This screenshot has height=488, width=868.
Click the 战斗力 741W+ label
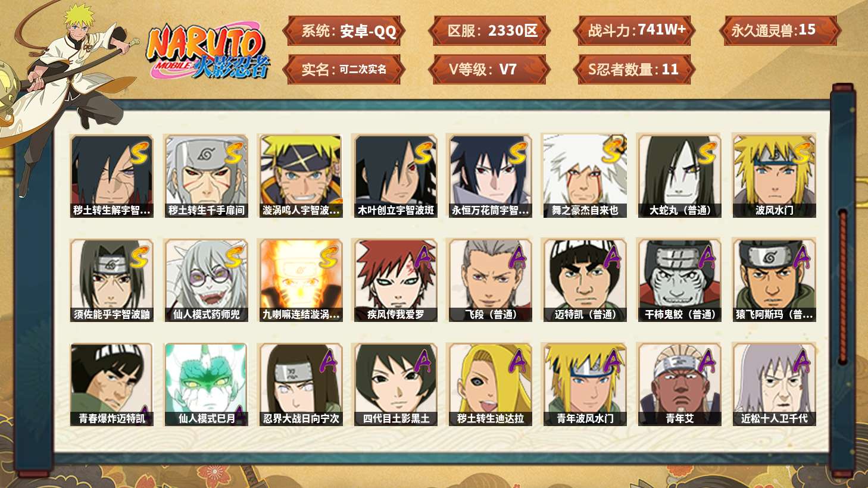(635, 31)
